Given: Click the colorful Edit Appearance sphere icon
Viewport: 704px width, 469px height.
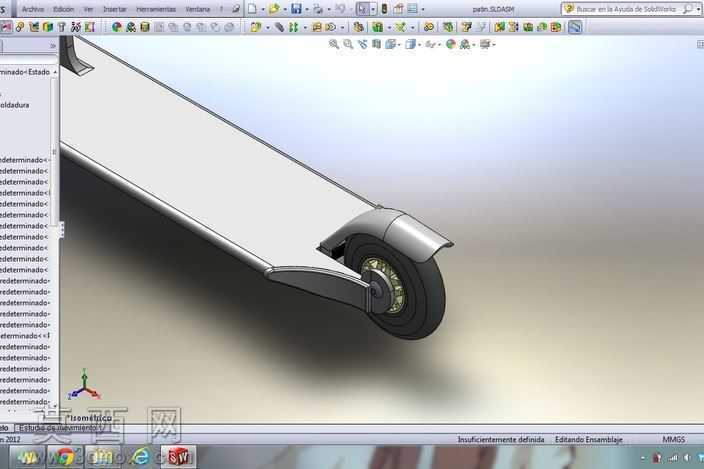Looking at the screenshot, I should click(117, 27).
